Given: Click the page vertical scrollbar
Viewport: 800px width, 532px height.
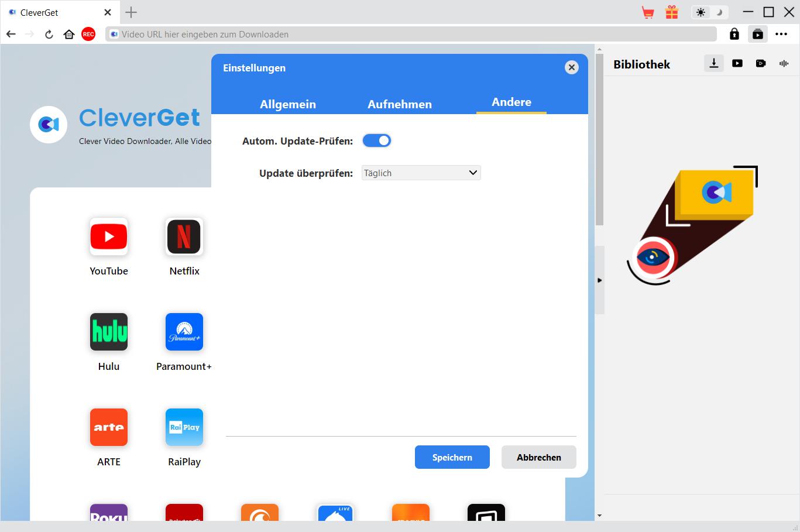Looking at the screenshot, I should (599, 140).
